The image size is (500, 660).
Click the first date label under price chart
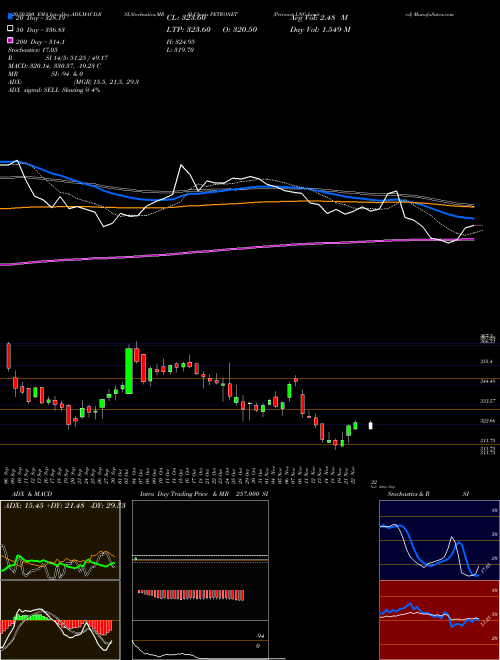click(x=8, y=475)
